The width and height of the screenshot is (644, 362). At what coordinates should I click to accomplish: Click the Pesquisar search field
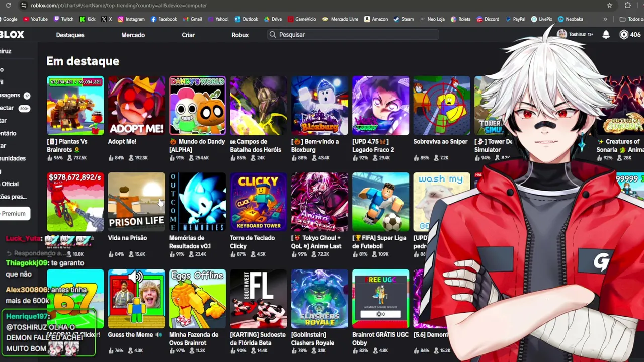point(353,35)
